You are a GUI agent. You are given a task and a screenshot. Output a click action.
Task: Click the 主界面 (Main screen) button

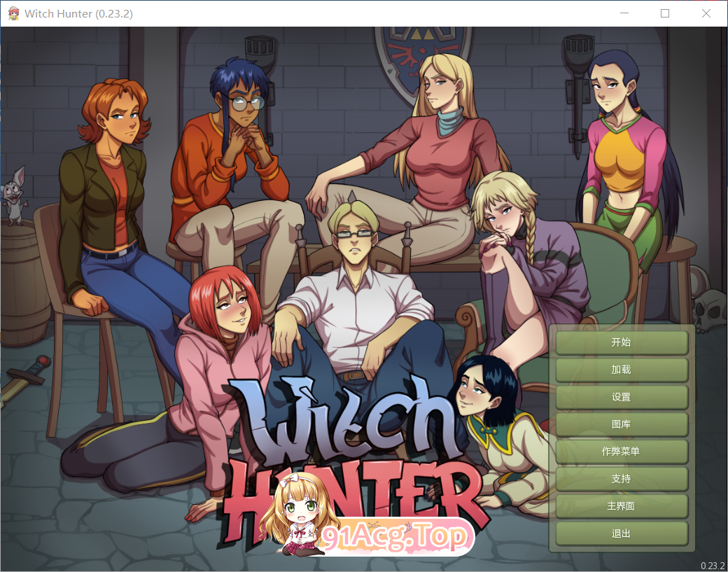pos(621,506)
